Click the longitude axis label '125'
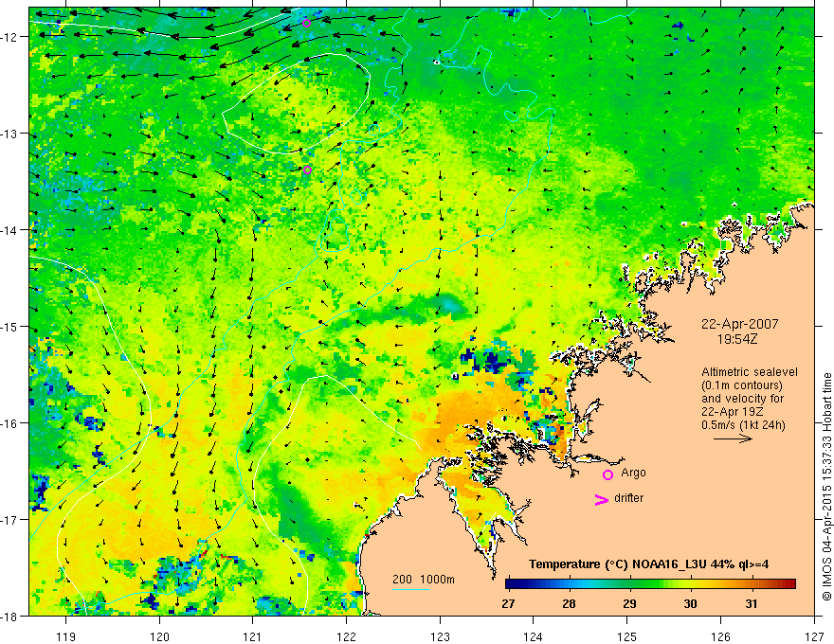 click(x=627, y=636)
